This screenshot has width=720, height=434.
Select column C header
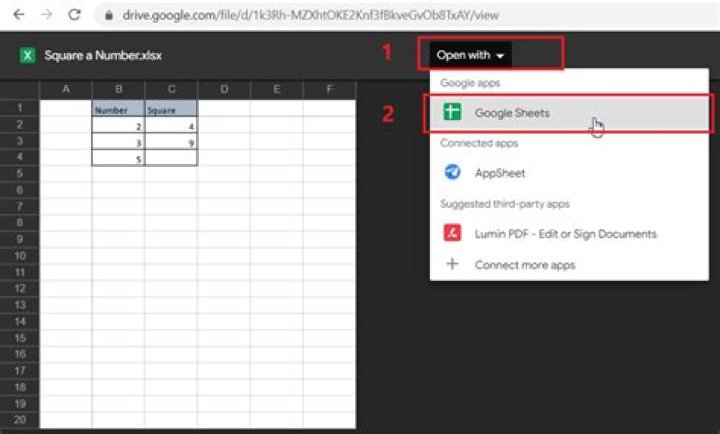tap(171, 89)
